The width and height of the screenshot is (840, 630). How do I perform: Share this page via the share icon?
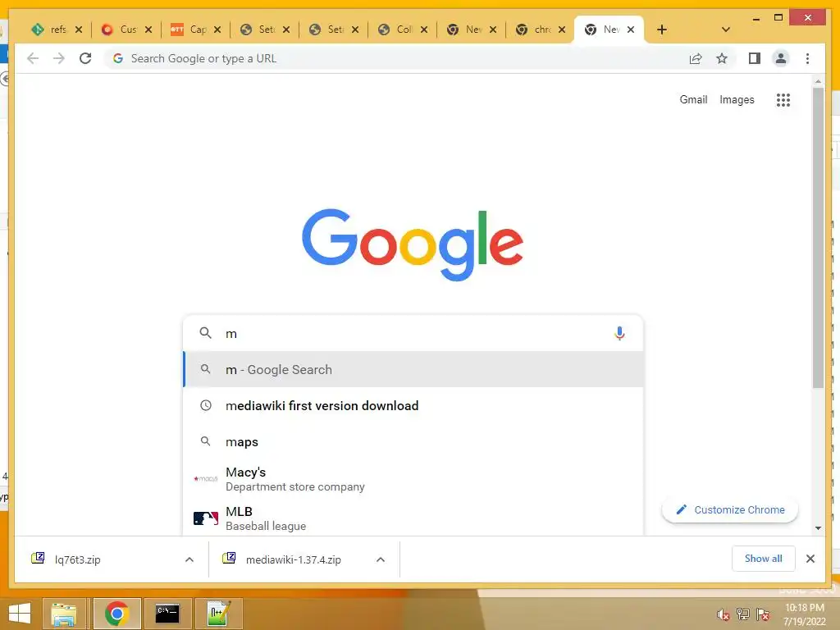696,58
